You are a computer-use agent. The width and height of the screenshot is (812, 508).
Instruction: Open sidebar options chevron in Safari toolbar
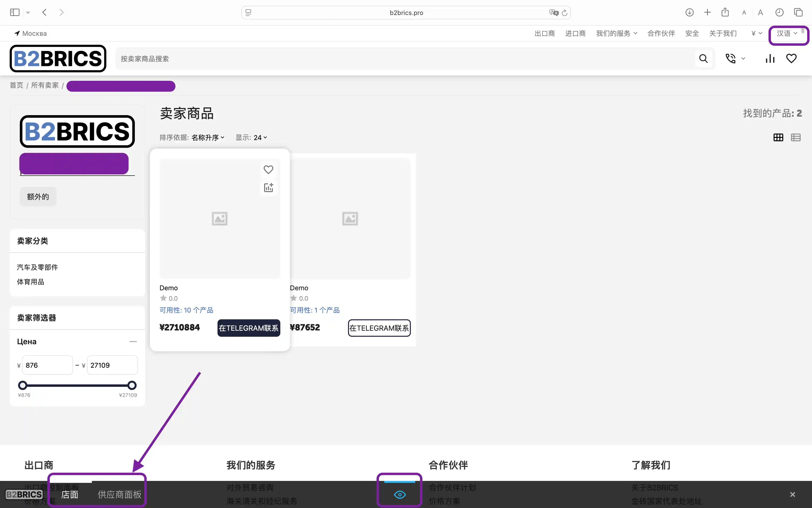click(x=28, y=12)
